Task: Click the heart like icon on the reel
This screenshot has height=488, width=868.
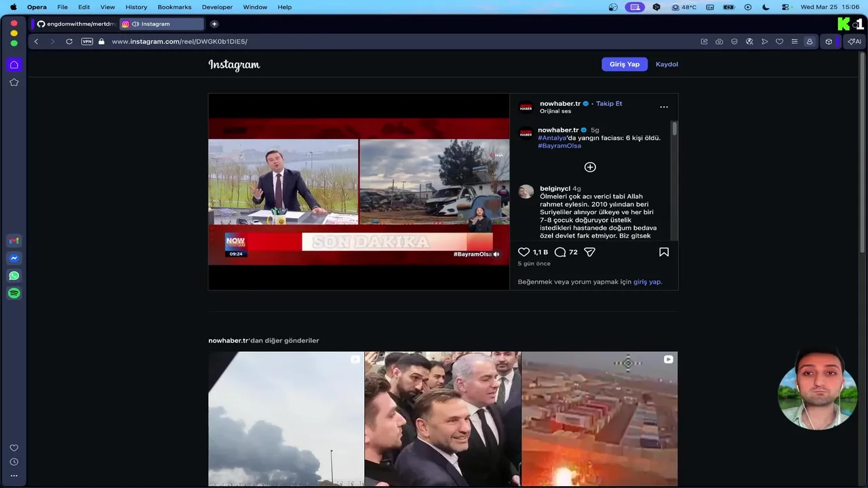Action: (524, 252)
